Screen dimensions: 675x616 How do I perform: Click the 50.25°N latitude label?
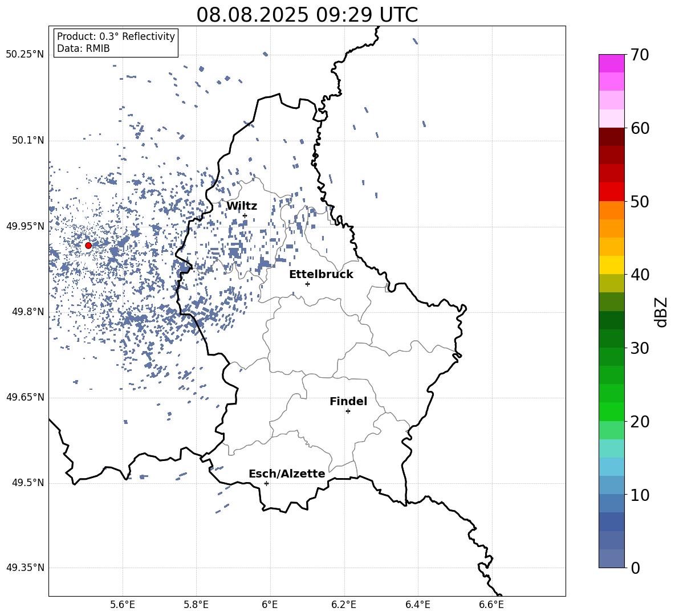click(x=25, y=55)
